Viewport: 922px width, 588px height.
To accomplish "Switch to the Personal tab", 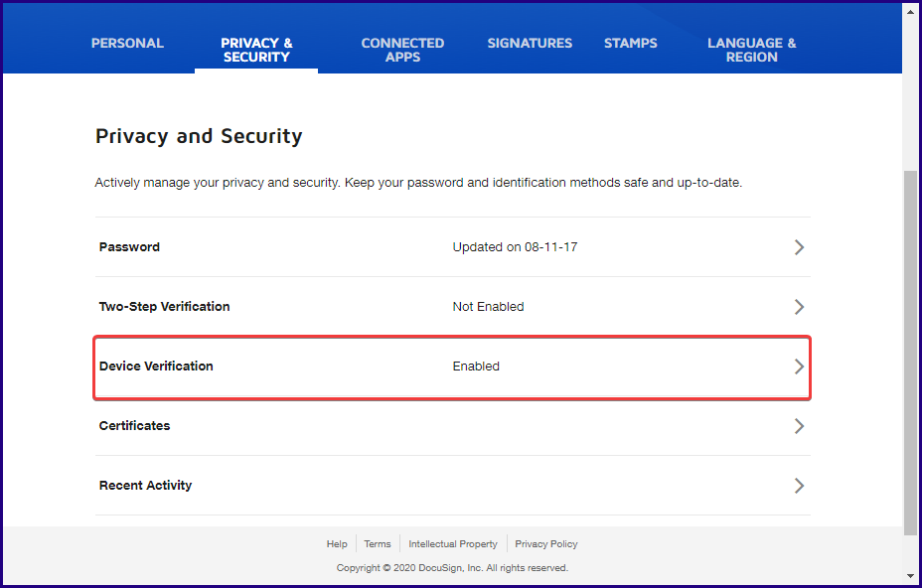I will tap(127, 43).
